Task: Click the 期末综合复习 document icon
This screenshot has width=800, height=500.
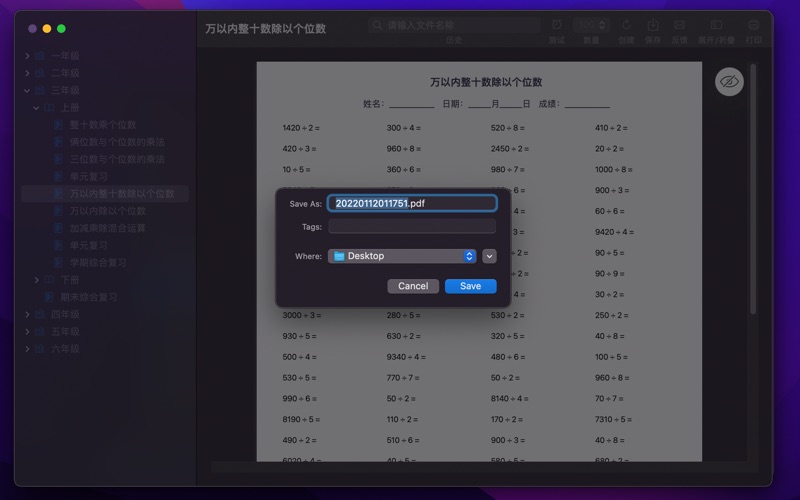Action: pyautogui.click(x=46, y=297)
